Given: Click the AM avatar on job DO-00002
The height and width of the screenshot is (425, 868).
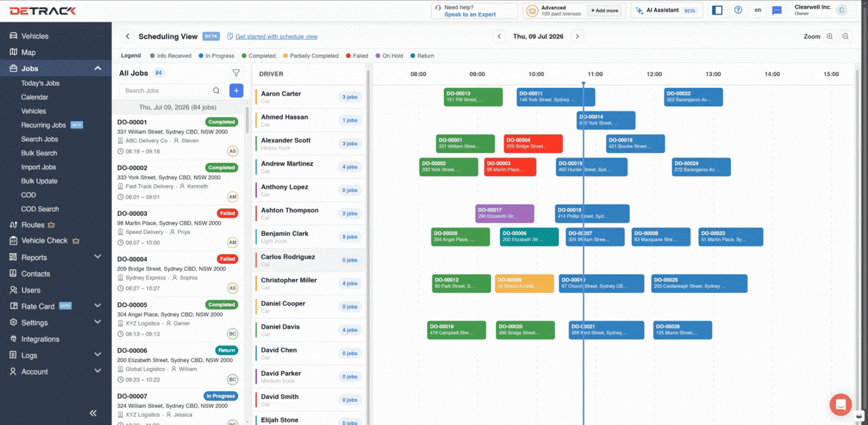Looking at the screenshot, I should [232, 197].
